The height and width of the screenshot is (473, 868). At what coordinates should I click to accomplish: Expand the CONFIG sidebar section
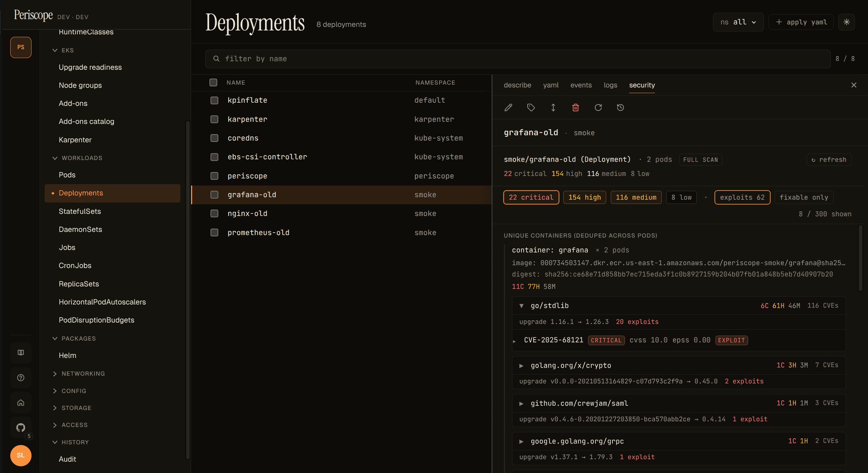(69, 391)
